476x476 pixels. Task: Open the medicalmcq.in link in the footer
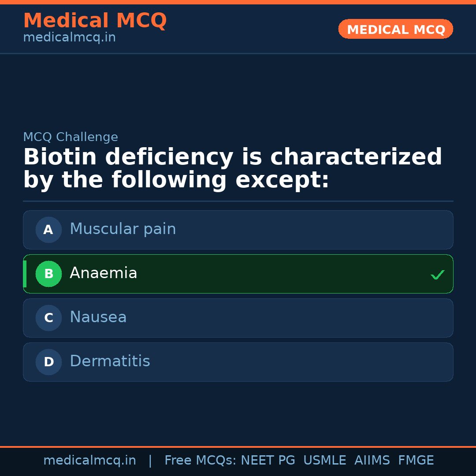89,461
